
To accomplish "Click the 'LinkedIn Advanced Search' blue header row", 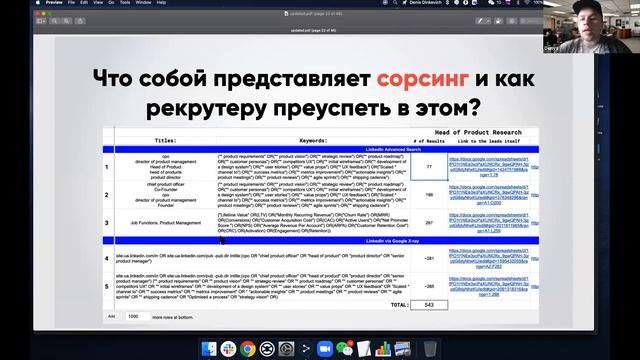I will 321,149.
